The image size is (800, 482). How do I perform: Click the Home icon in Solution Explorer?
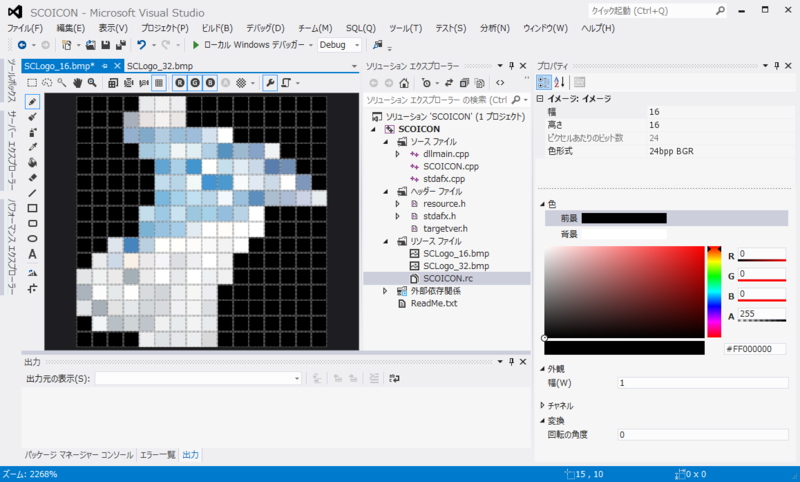coord(404,83)
